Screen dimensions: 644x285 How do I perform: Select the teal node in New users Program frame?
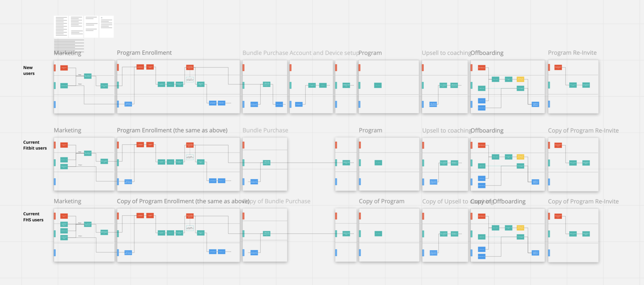[x=378, y=85]
